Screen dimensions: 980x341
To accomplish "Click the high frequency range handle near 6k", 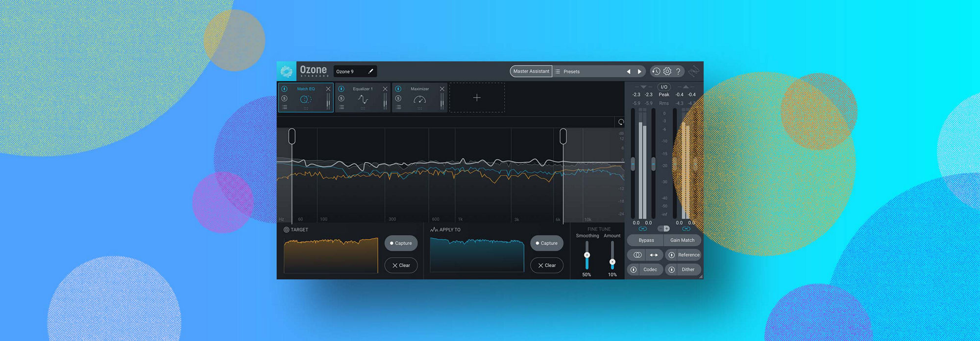I will pos(563,136).
